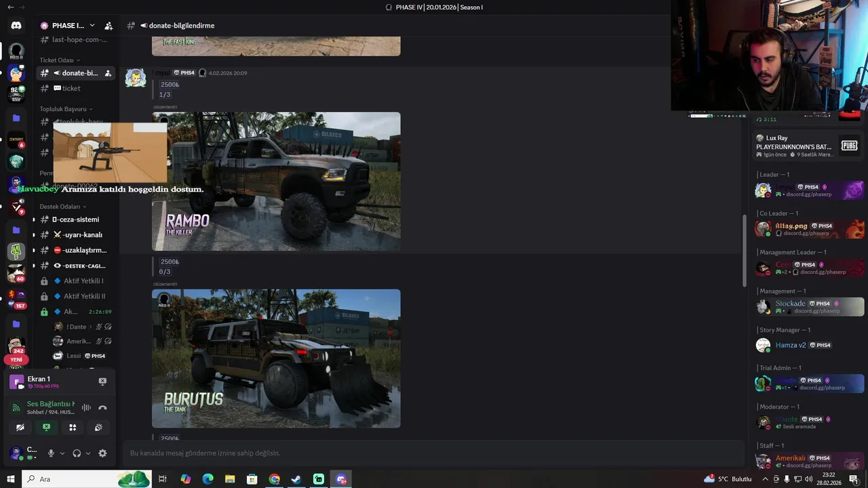Open the uyarı-kanalı channel

(x=76, y=235)
